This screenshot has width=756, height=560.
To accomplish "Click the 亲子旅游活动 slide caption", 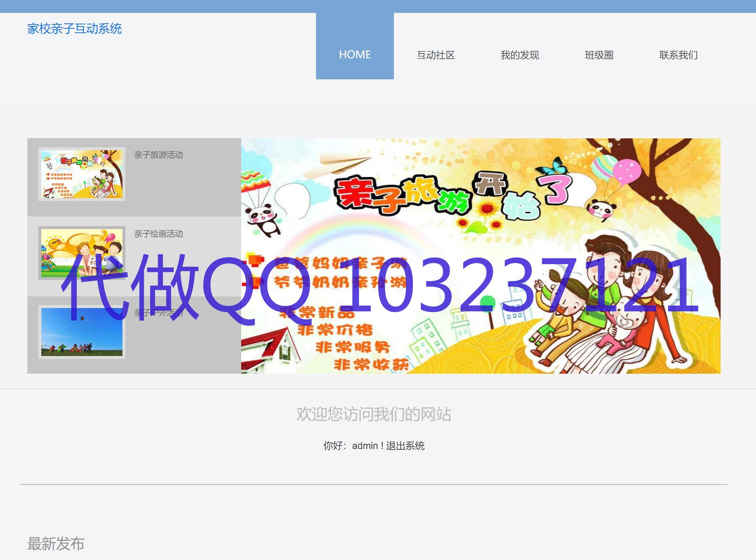I will pos(159,155).
